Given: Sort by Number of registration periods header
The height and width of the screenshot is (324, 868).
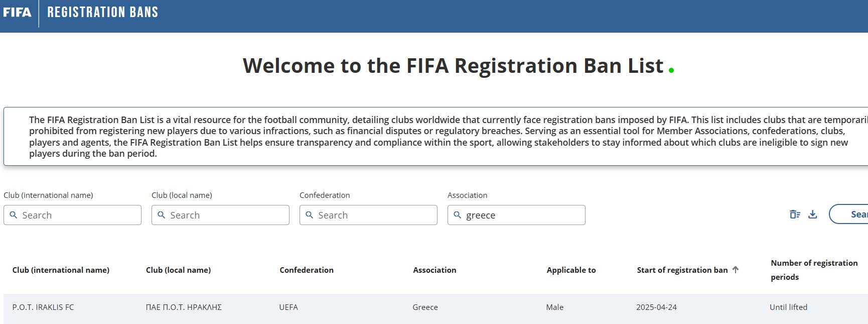Looking at the screenshot, I should click(x=814, y=270).
